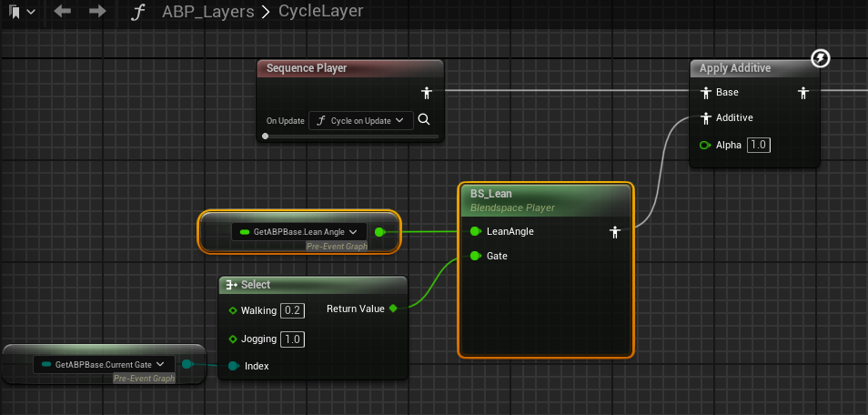
Task: Open the bookmarks dropdown icon
Action: point(22,12)
